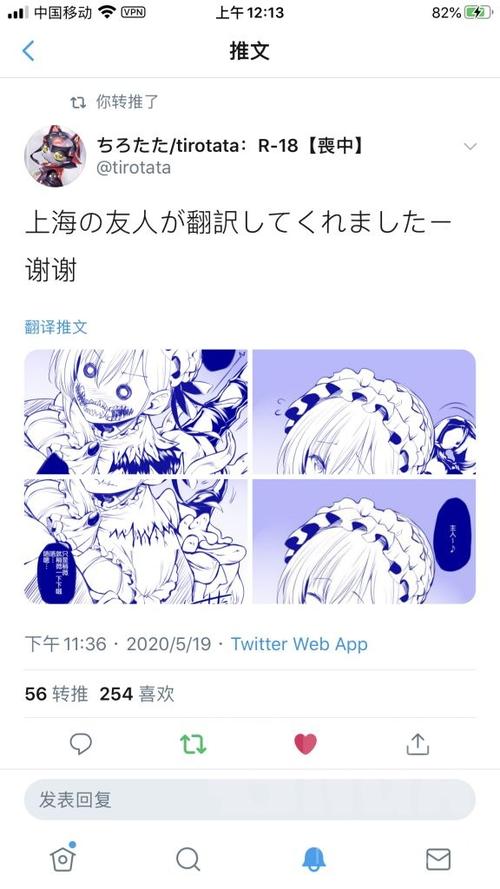The width and height of the screenshot is (500, 889).
Task: Switch to the Home tab
Action: 63,858
